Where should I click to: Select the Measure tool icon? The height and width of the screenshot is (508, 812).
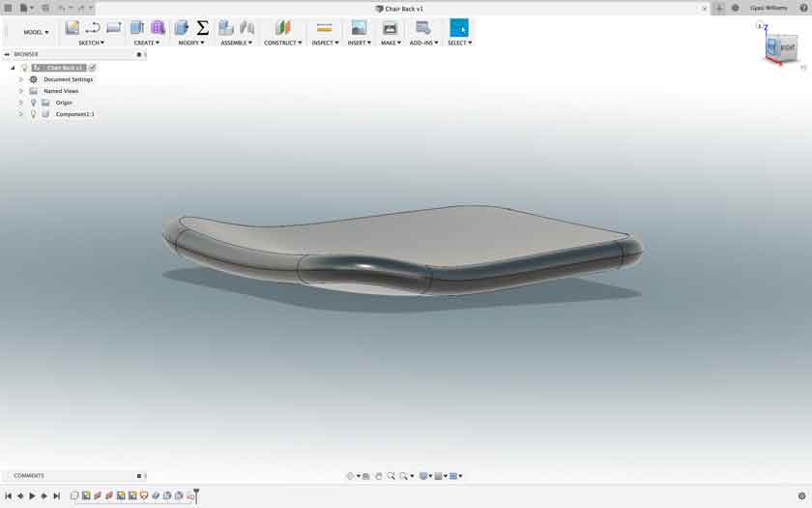click(324, 28)
